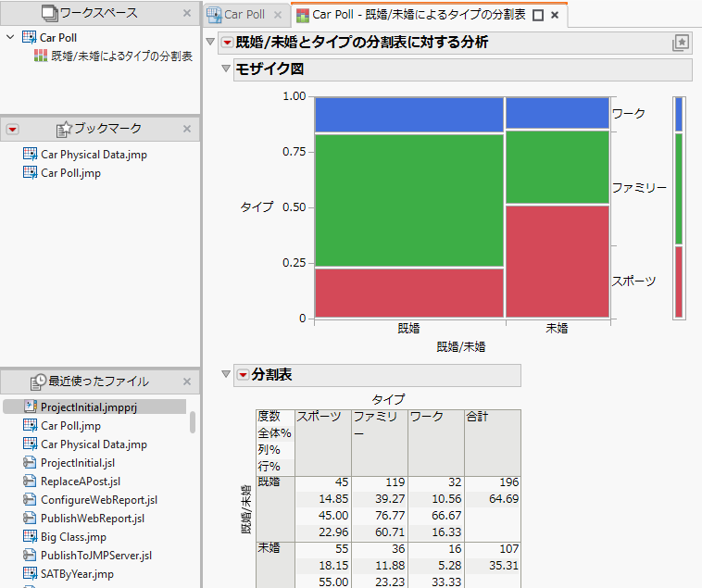
Task: Click the 既婚 row total cell 196
Action: pyautogui.click(x=493, y=482)
